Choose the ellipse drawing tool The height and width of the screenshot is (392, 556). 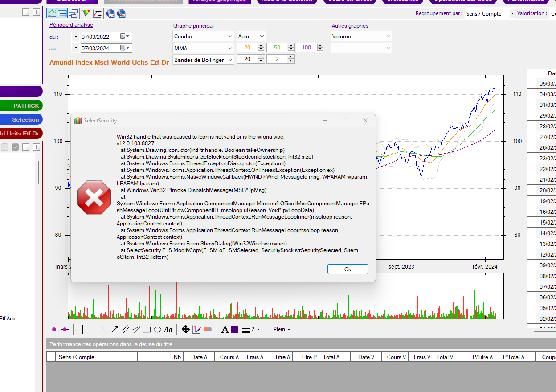[x=157, y=330]
